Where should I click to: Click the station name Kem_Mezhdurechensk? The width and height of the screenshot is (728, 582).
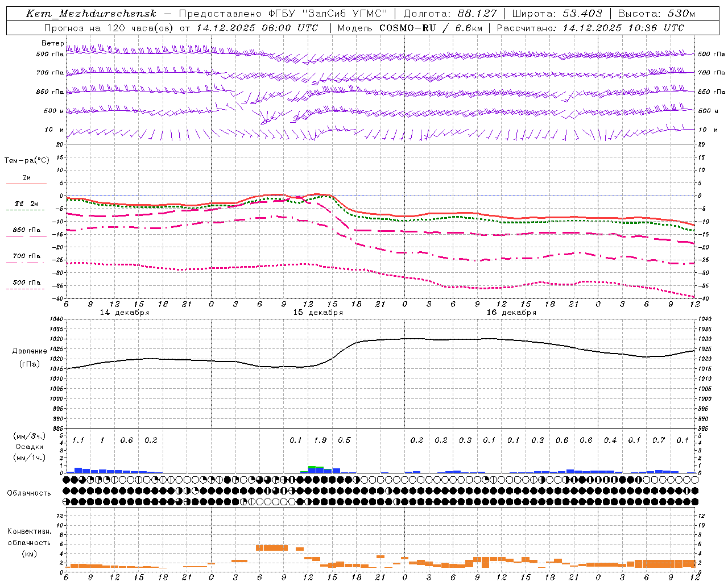[x=91, y=14]
